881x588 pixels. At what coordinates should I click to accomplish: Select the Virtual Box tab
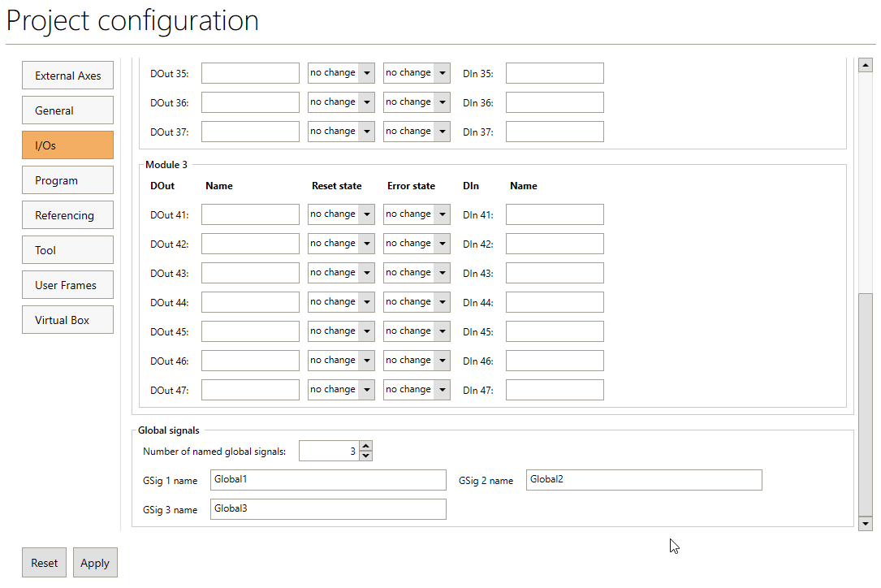click(67, 320)
